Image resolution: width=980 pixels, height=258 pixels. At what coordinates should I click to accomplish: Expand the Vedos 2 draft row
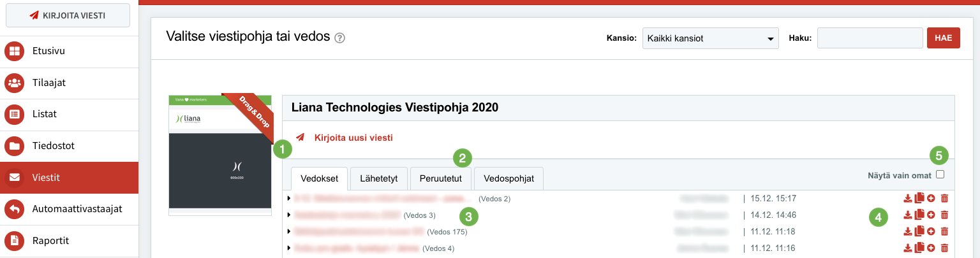290,199
